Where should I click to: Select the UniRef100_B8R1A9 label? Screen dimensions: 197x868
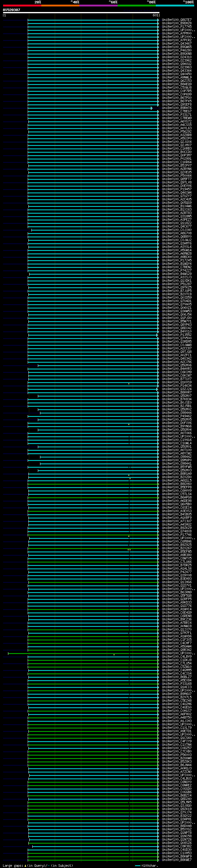pyautogui.click(x=177, y=474)
